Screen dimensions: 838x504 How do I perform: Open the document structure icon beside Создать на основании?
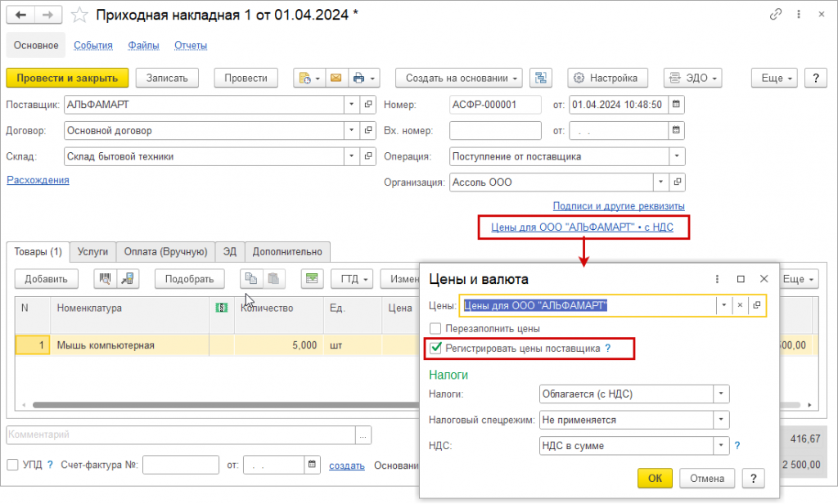tap(541, 78)
